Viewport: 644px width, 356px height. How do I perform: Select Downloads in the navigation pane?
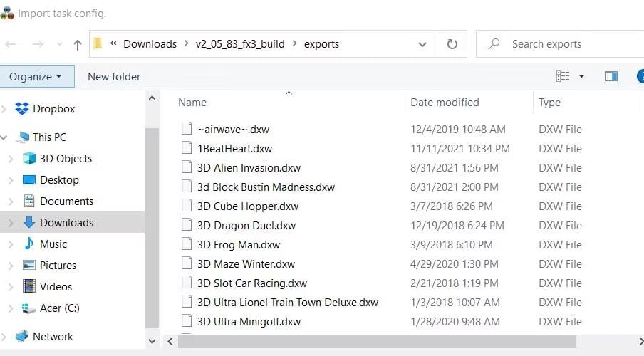pyautogui.click(x=66, y=223)
